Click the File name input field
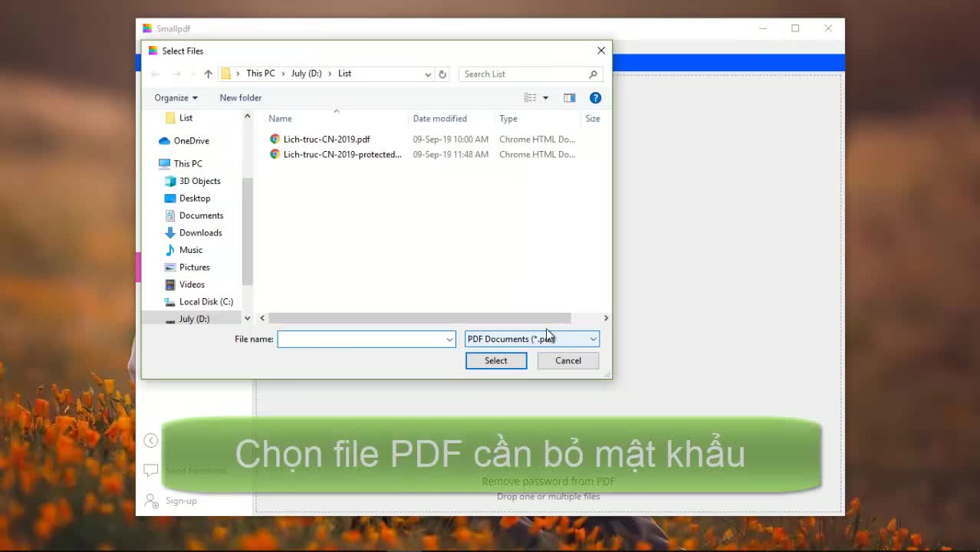The height and width of the screenshot is (552, 980). pyautogui.click(x=367, y=339)
